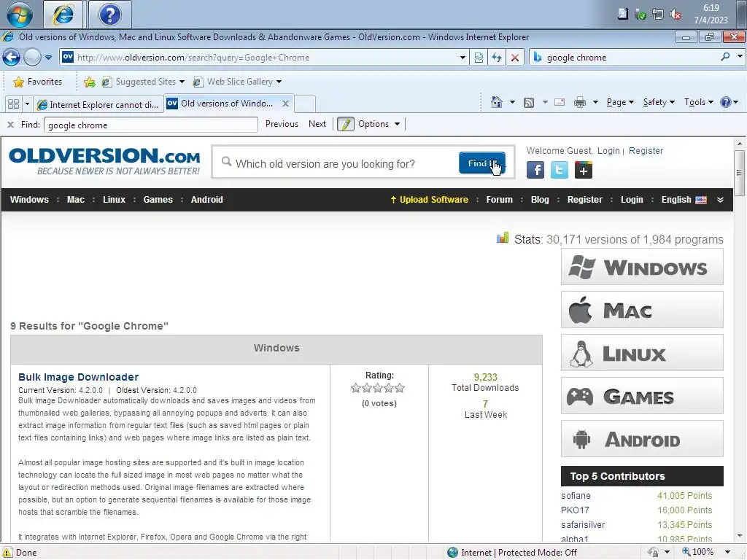Click the Home icon in command bar
This screenshot has height=560, width=747.
point(496,102)
